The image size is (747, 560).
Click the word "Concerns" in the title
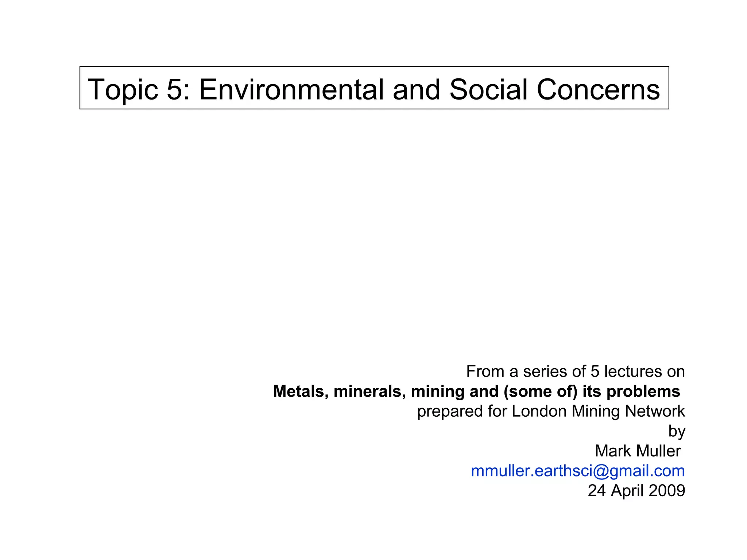pos(598,90)
